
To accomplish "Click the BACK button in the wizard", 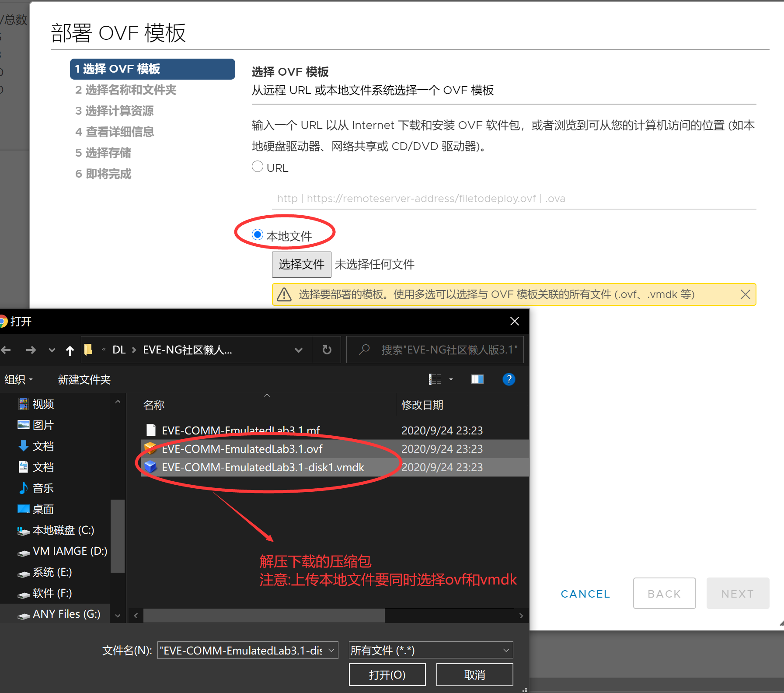I will 664,593.
